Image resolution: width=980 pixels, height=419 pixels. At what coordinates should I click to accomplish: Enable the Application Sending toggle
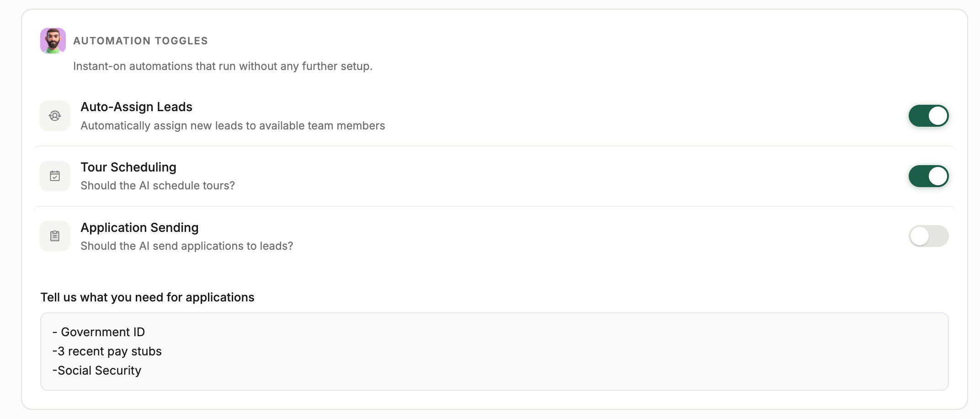(x=928, y=236)
